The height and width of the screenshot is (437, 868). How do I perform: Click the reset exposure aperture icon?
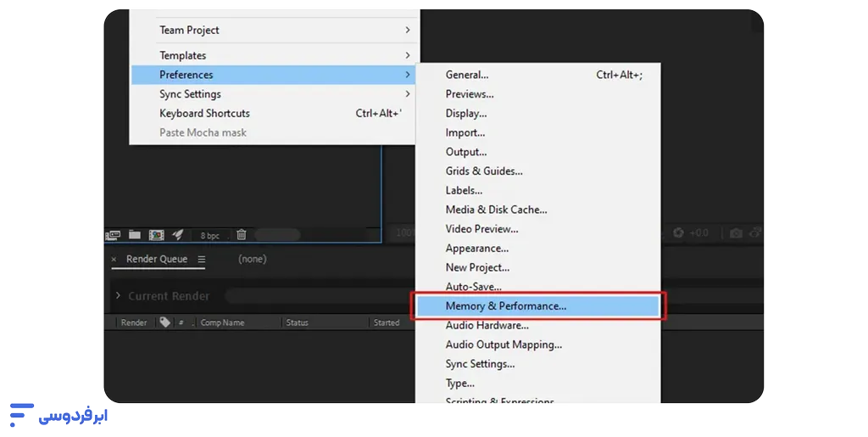coord(678,233)
